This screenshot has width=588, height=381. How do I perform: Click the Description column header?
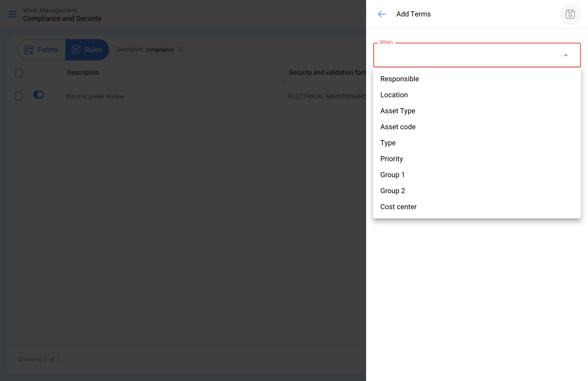pyautogui.click(x=83, y=72)
